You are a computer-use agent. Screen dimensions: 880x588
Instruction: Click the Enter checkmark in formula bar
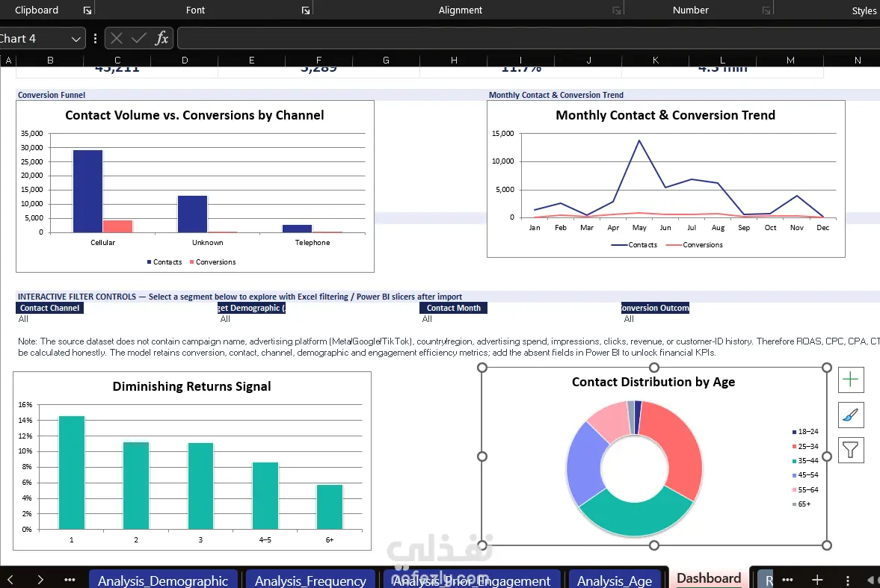coord(138,38)
